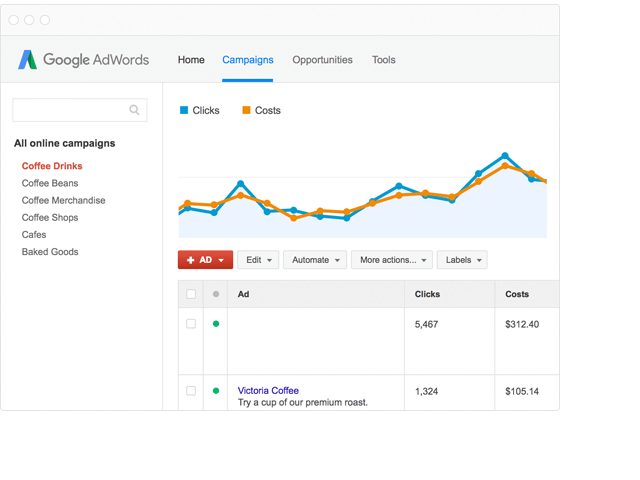Click the $105.14 cost value
Screen dimensions: 640x480
point(522,391)
